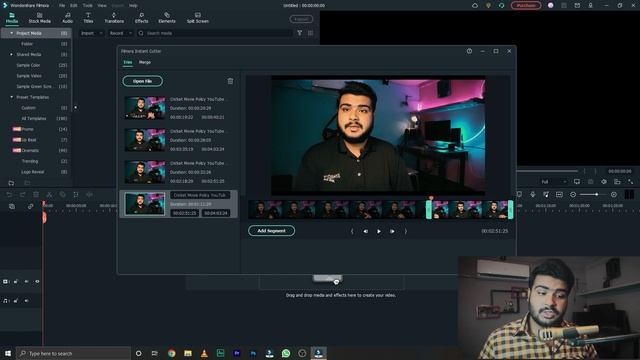
Task: Click the new folder icon below media tree
Action: [x=11, y=183]
